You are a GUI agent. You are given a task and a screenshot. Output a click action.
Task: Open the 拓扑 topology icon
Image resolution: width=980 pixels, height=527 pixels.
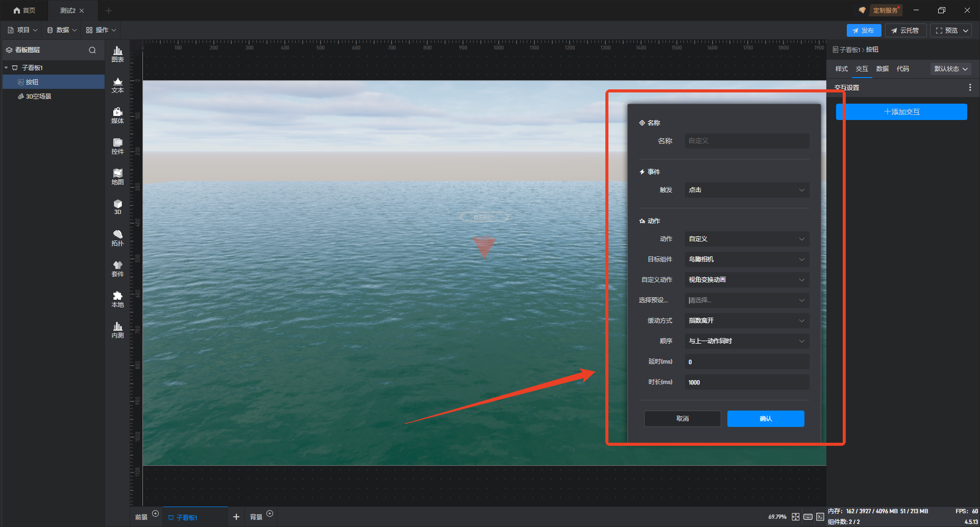(117, 238)
